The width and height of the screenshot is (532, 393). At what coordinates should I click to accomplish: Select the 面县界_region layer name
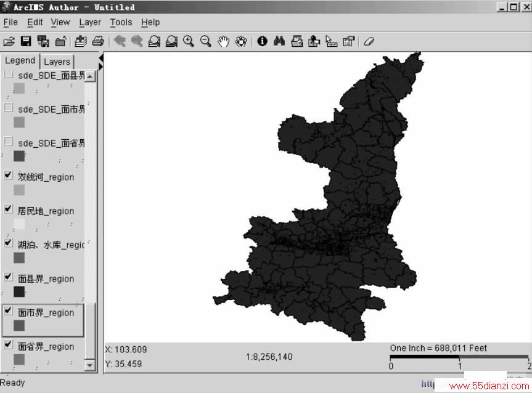(x=46, y=278)
